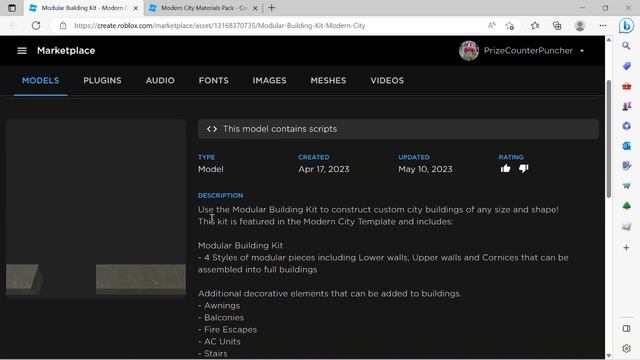
Task: Click the browser back arrow
Action: (13, 25)
